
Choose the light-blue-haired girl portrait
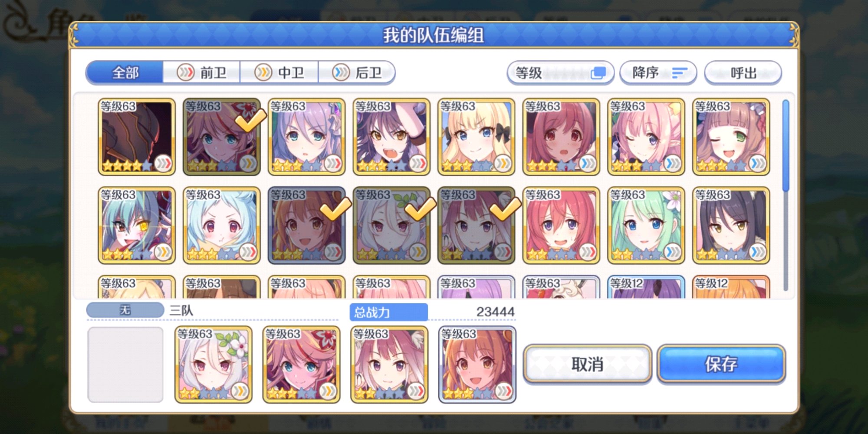coord(221,225)
